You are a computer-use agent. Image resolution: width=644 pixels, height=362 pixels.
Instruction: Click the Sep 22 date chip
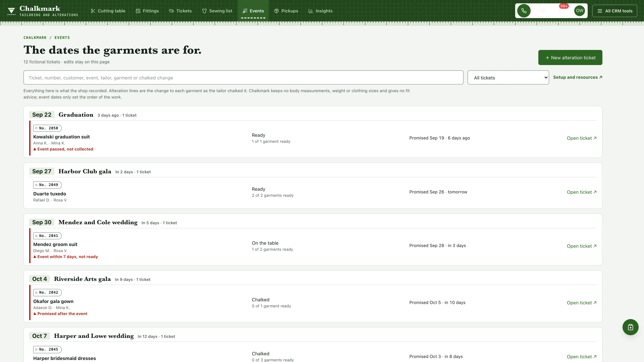(42, 115)
